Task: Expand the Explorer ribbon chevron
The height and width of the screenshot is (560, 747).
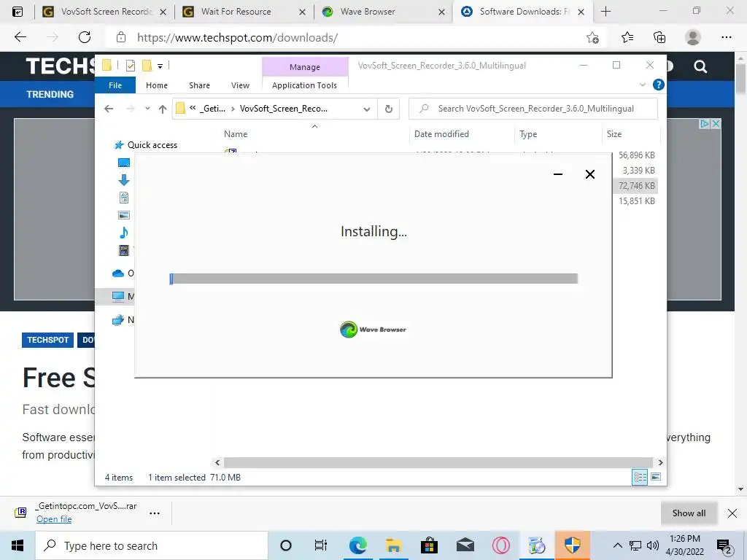Action: click(x=642, y=85)
